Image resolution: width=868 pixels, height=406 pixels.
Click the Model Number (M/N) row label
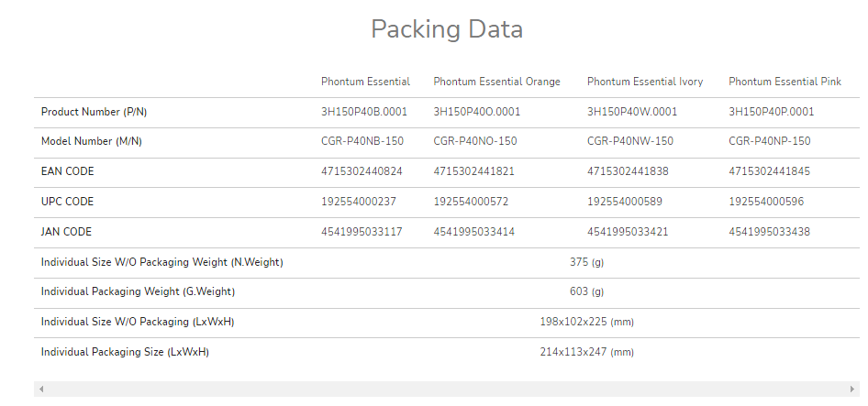[91, 141]
